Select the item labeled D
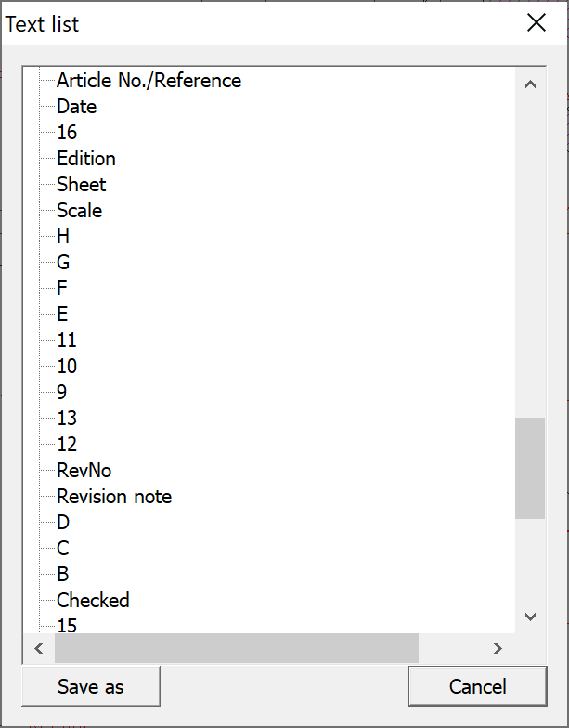The width and height of the screenshot is (569, 728). coord(63,523)
